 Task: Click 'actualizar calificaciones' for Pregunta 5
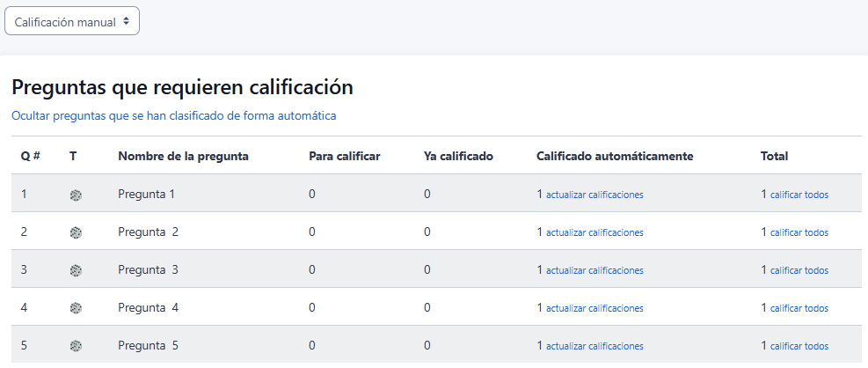pyautogui.click(x=594, y=347)
